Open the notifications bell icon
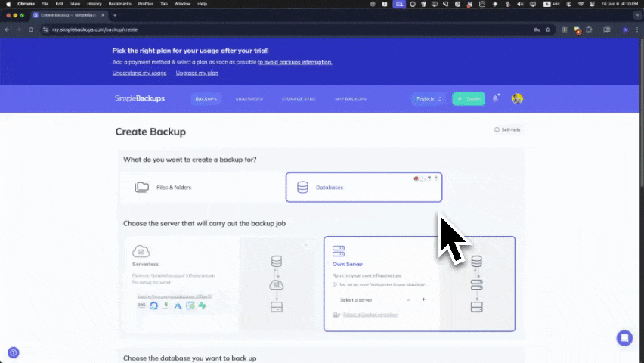644x363 pixels. point(496,98)
